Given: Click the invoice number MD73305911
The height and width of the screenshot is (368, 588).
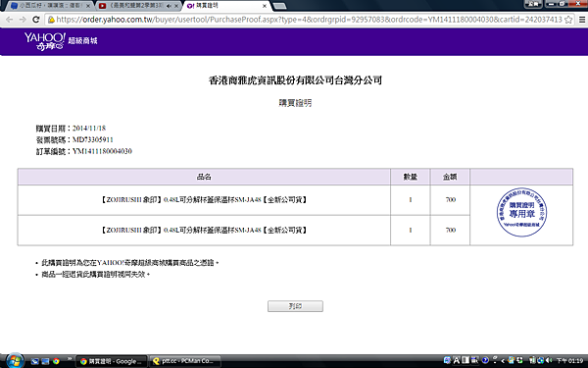Looking at the screenshot, I should (93, 139).
